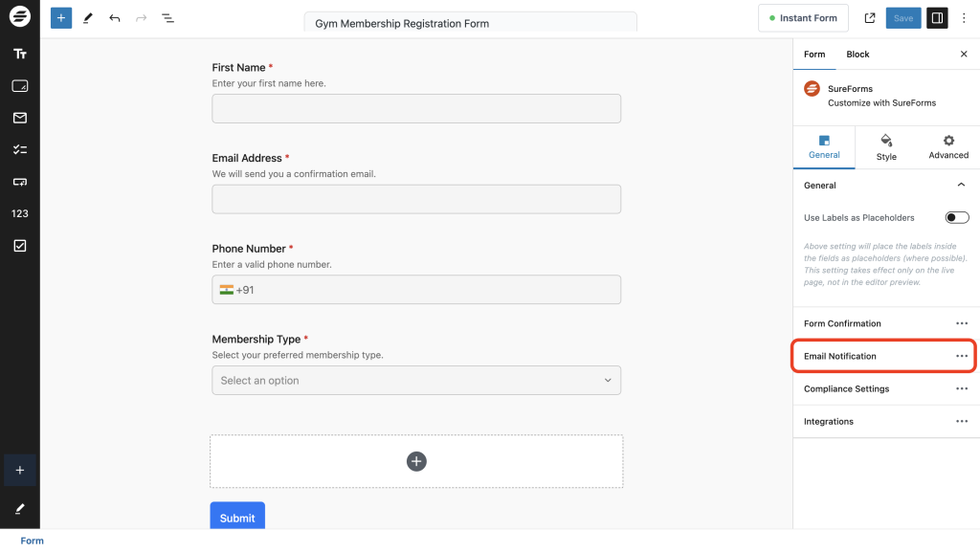Click the First Name input field

point(416,109)
